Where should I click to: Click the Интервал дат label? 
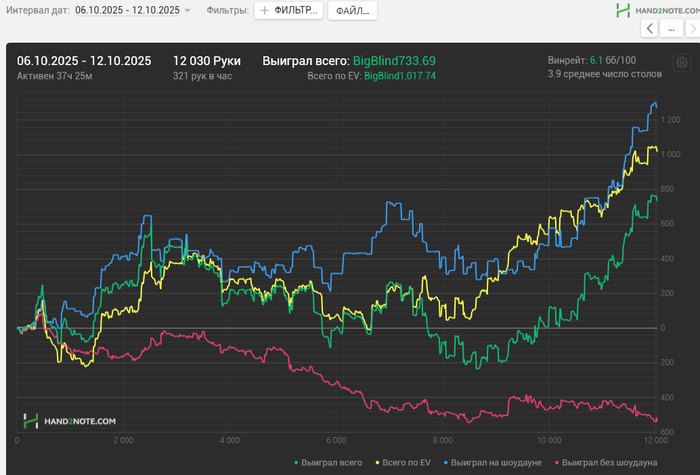pos(38,10)
